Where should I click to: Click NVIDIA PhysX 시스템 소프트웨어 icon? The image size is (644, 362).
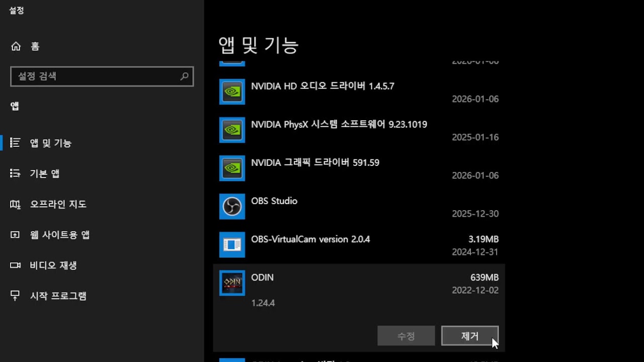tap(232, 130)
